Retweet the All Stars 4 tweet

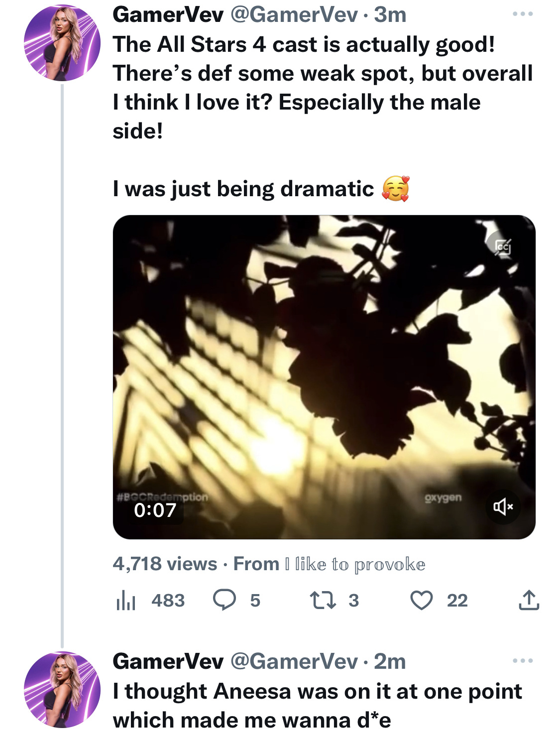[323, 600]
